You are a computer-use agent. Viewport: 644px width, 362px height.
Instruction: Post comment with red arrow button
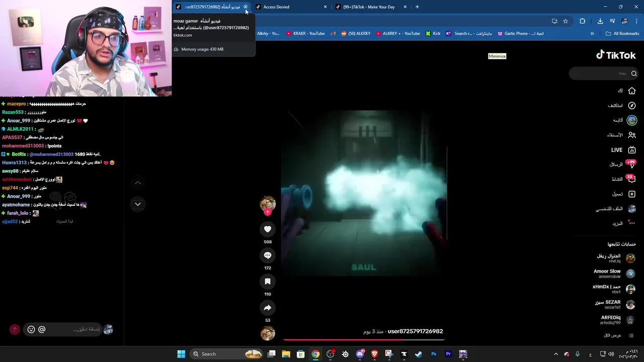(x=15, y=329)
